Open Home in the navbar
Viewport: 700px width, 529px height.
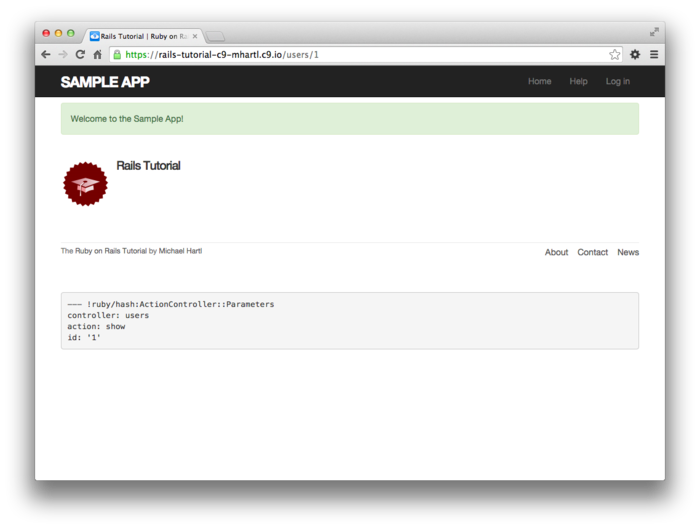coord(539,82)
